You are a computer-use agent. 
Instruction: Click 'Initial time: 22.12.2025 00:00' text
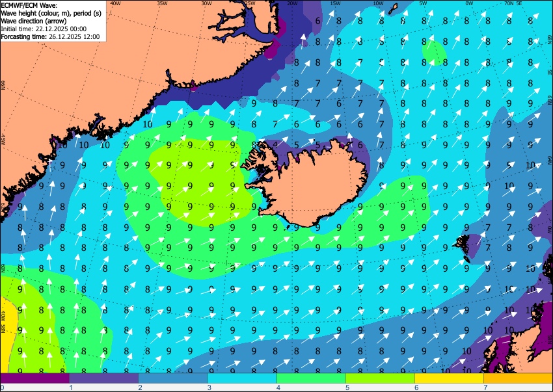click(x=44, y=29)
